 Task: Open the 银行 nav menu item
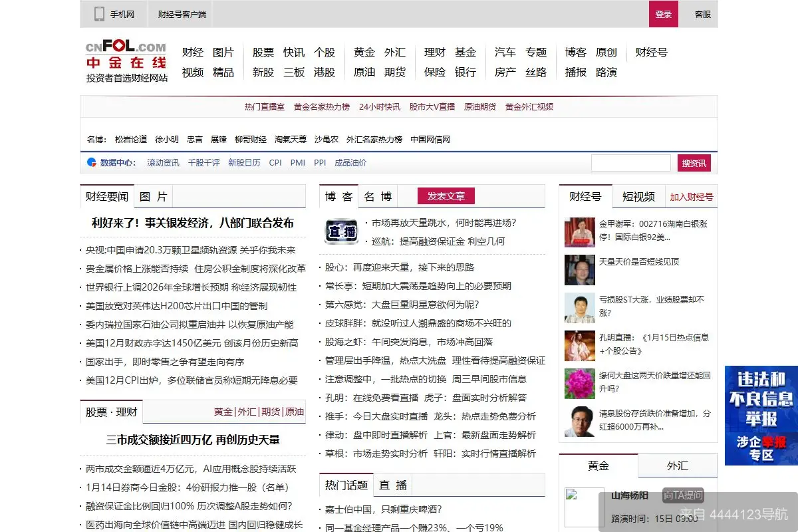click(x=465, y=72)
